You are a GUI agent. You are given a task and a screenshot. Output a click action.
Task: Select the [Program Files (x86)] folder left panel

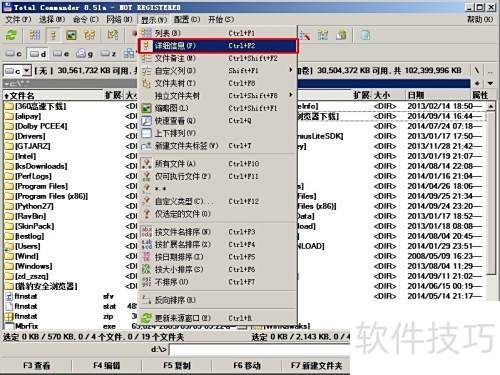[46, 196]
